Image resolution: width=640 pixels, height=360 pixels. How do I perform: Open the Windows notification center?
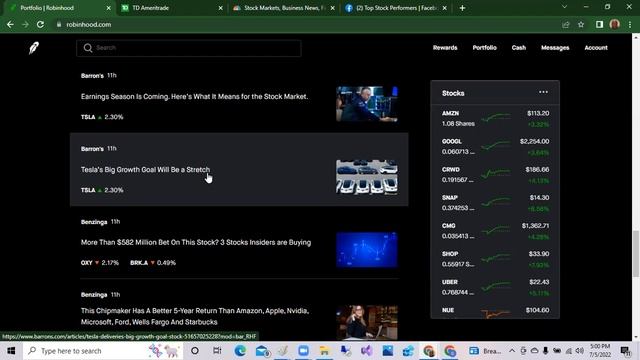(625, 351)
